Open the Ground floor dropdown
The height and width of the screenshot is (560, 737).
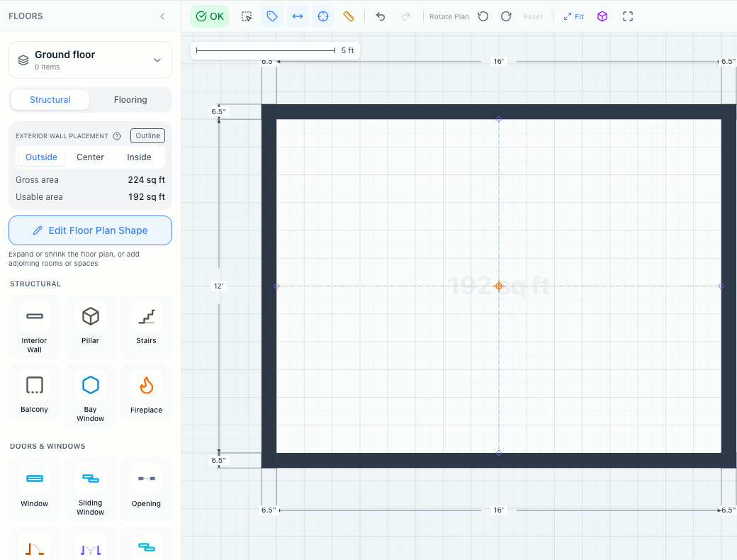pos(90,60)
